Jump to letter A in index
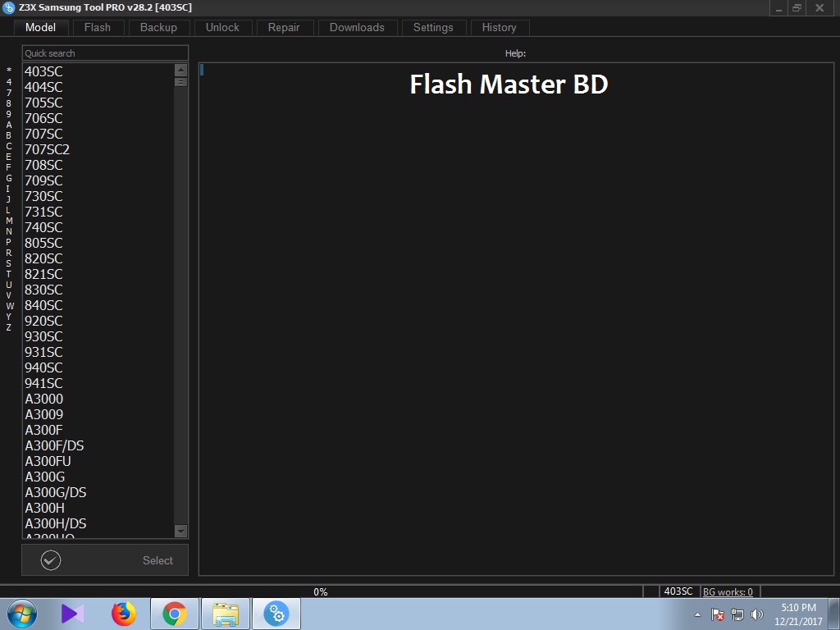The height and width of the screenshot is (630, 840). (x=8, y=125)
